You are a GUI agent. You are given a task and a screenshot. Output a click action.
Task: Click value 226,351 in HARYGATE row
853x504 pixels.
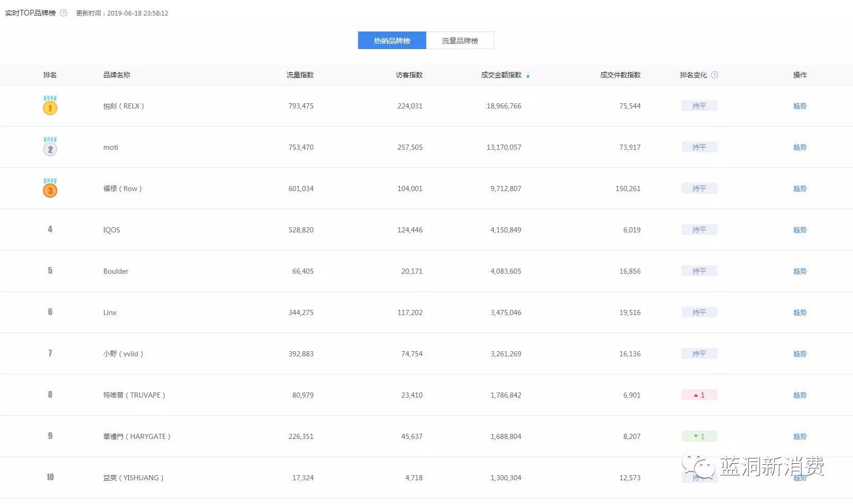(301, 436)
